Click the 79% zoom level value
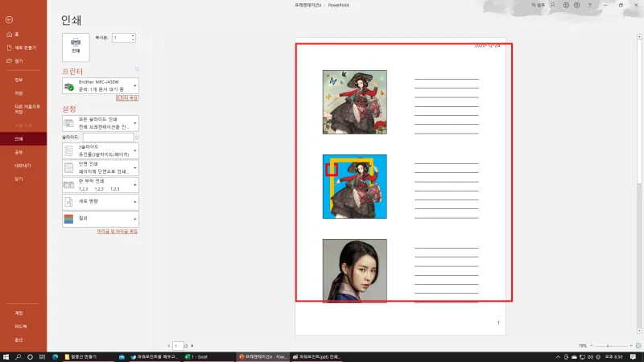This screenshot has width=644, height=362. (582, 346)
